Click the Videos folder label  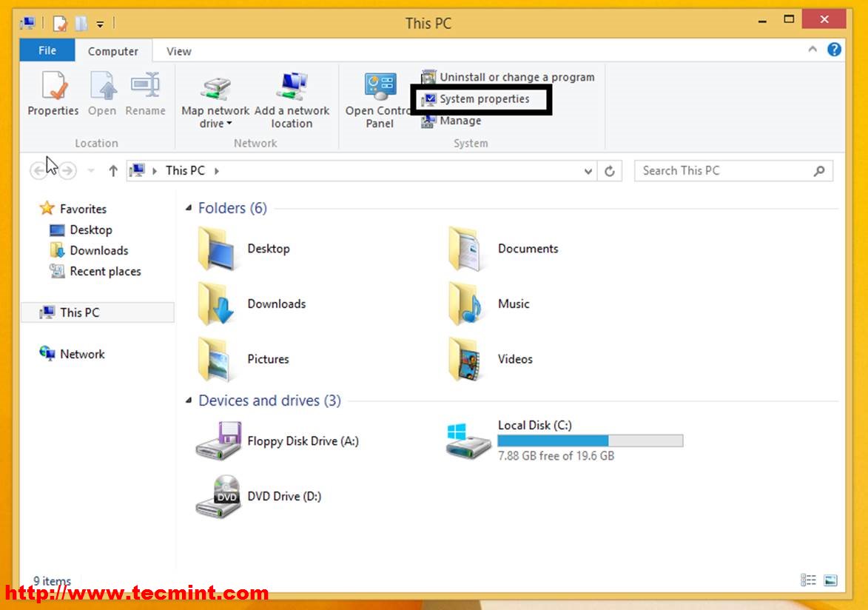pos(515,359)
